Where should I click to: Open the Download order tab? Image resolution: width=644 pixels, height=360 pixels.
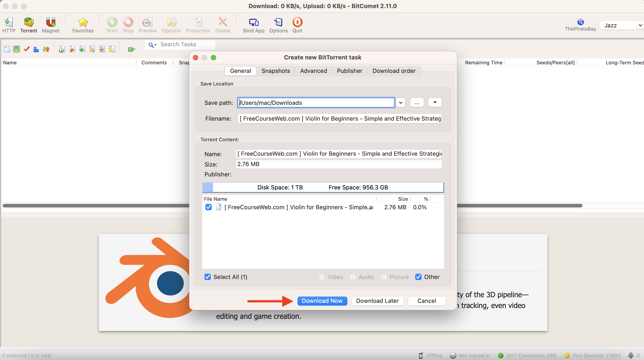click(x=394, y=71)
